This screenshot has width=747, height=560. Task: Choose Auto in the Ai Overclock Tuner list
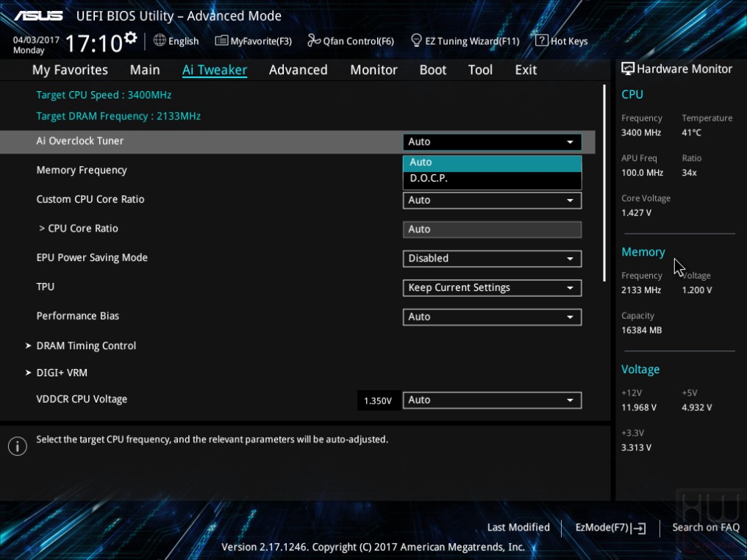click(492, 162)
